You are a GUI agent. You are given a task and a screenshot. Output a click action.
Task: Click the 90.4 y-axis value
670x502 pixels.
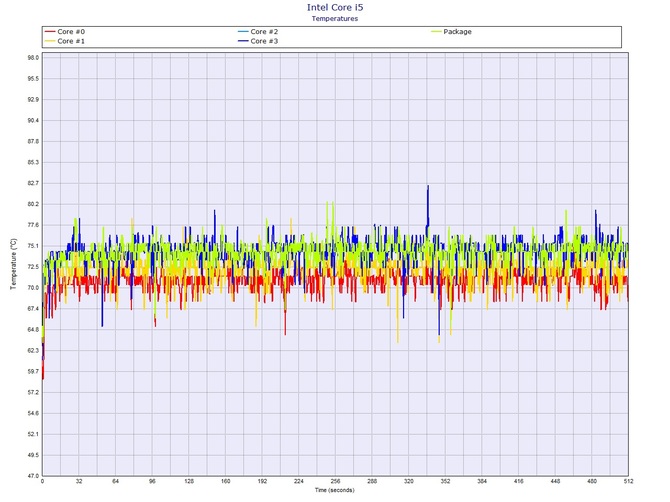click(33, 120)
